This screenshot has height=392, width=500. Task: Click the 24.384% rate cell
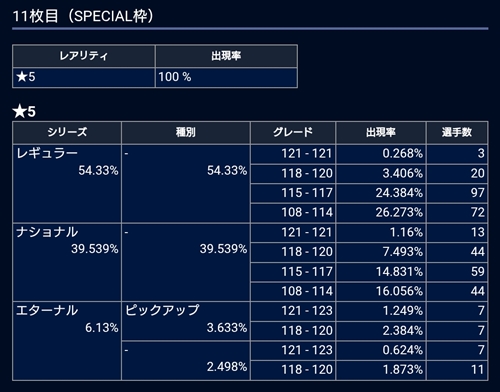pyautogui.click(x=381, y=193)
